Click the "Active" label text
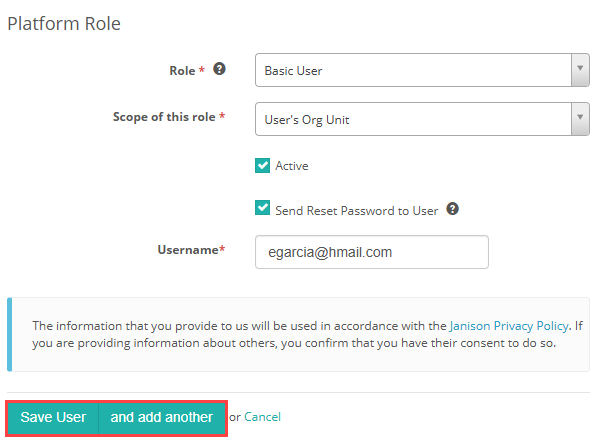Viewport: 600px width, 448px height. 292,166
